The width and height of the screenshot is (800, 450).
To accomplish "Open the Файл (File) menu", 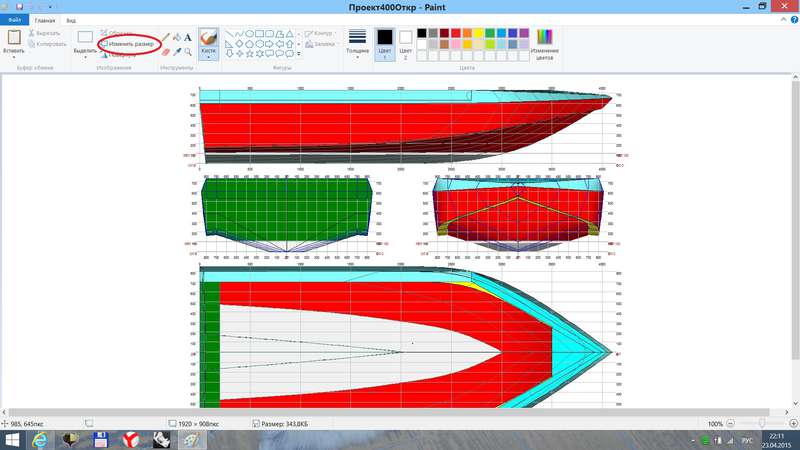I will [14, 19].
